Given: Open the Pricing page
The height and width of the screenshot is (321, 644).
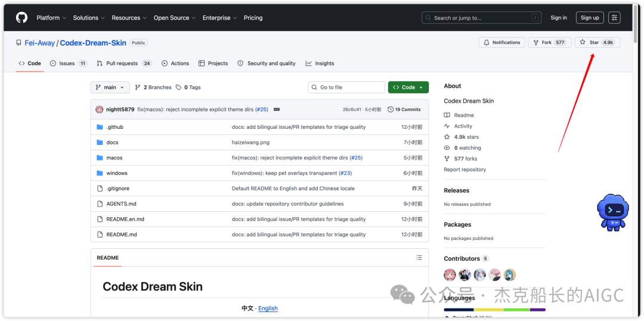Looking at the screenshot, I should point(253,18).
